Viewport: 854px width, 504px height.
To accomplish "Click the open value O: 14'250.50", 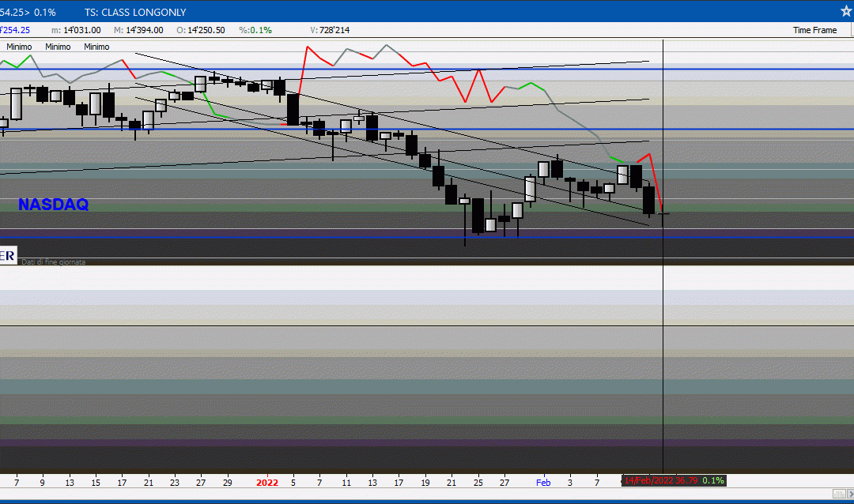I will 200,30.
